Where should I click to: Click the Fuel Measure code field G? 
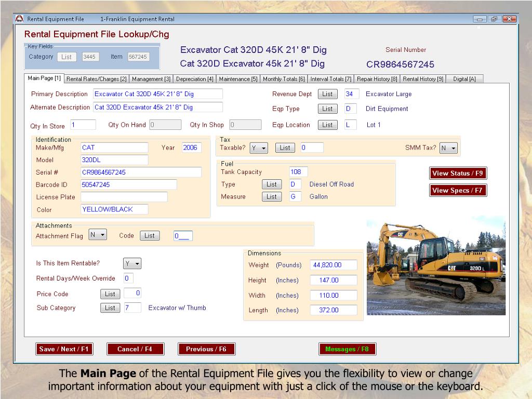[x=295, y=196]
